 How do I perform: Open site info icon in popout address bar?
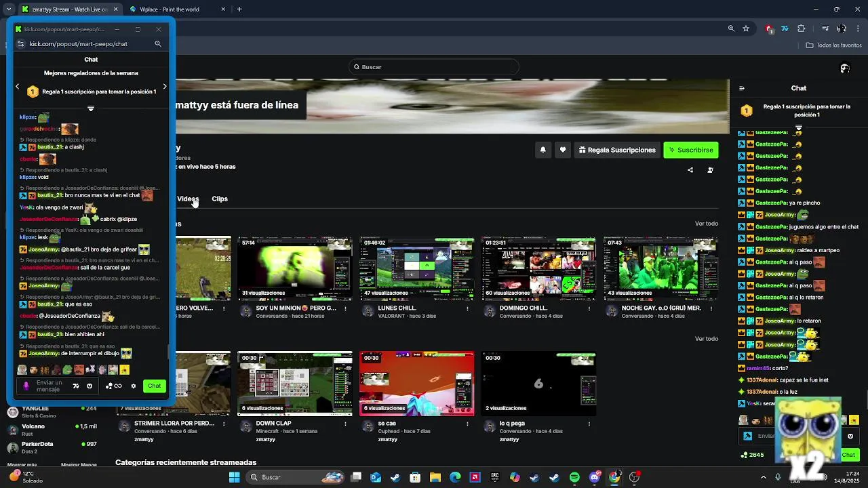click(x=20, y=44)
